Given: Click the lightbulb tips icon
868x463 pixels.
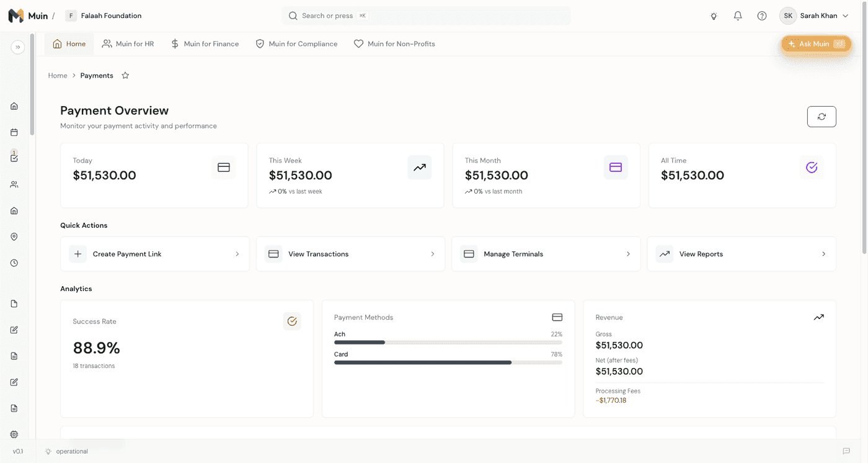Looking at the screenshot, I should [714, 16].
